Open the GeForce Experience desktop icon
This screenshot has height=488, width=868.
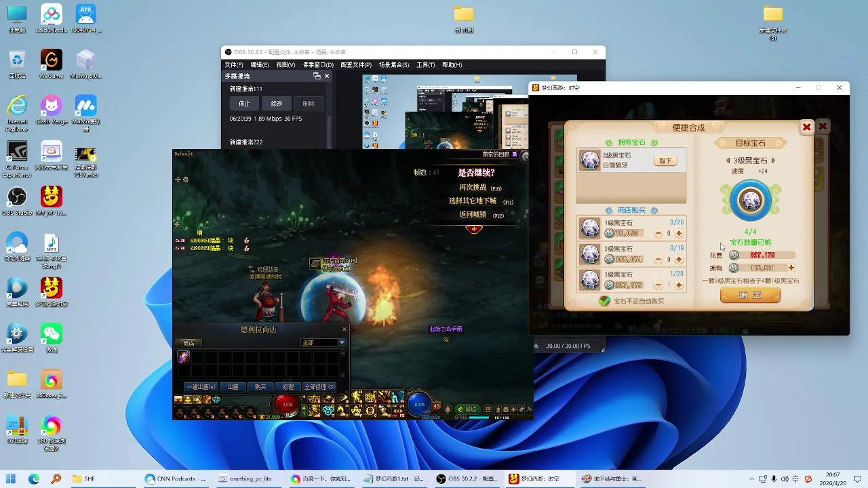coord(17,159)
